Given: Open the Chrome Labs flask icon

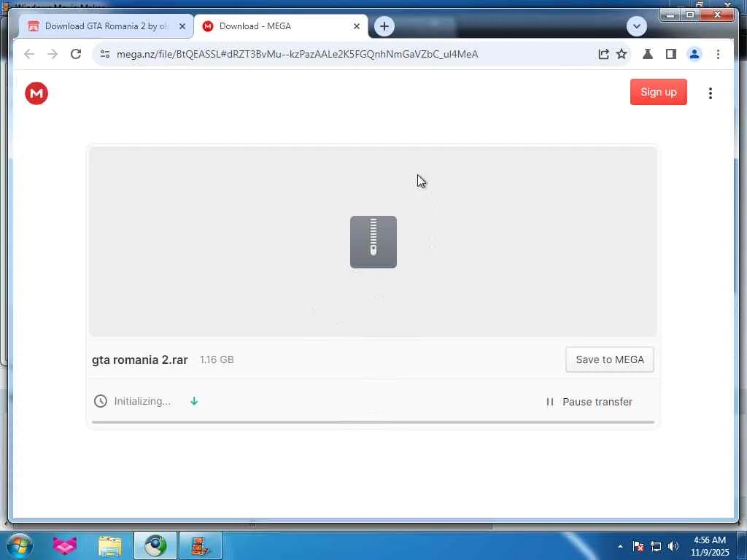Looking at the screenshot, I should point(648,54).
